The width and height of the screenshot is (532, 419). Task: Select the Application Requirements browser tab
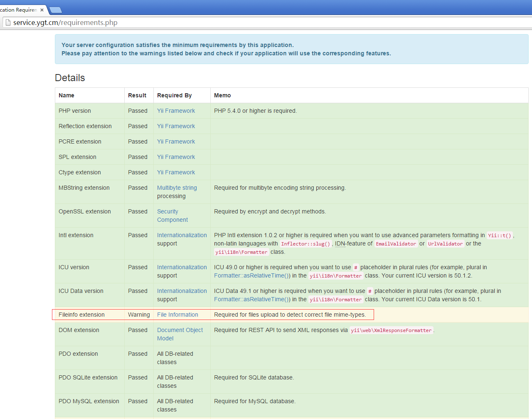(x=19, y=10)
